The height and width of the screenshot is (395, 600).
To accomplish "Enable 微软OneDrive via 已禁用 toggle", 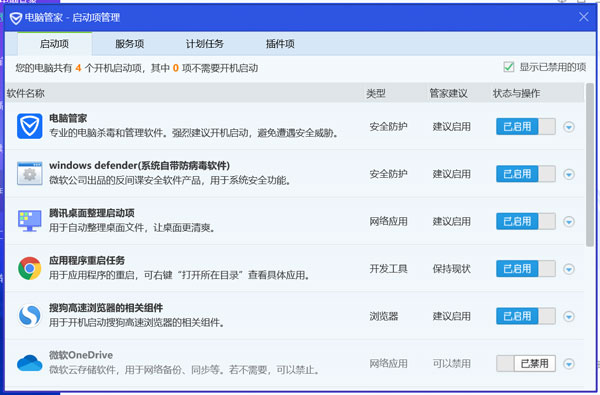I will (526, 364).
